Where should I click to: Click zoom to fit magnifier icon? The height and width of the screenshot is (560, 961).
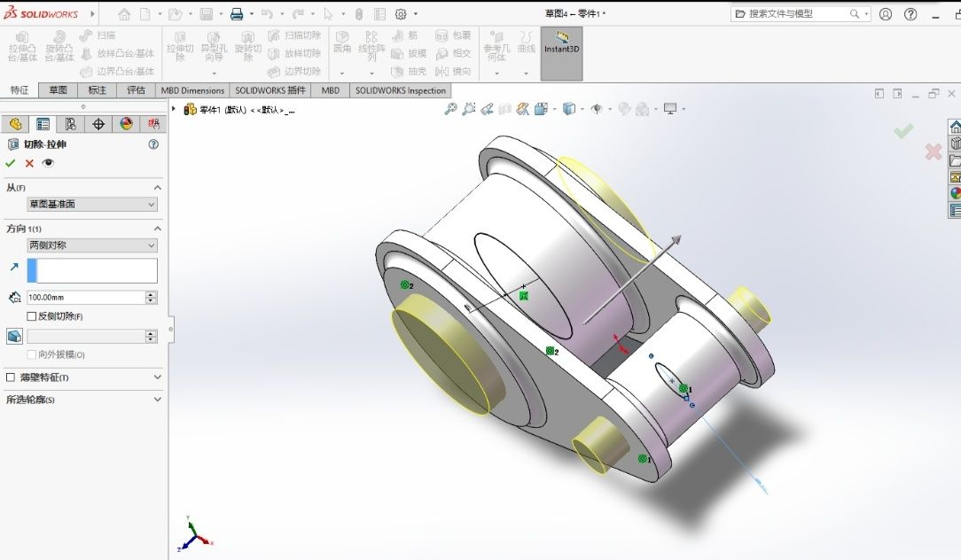tap(450, 109)
